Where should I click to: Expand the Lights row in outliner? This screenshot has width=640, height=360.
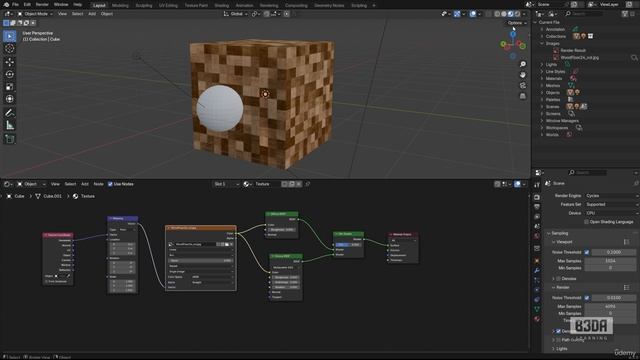pos(542,64)
